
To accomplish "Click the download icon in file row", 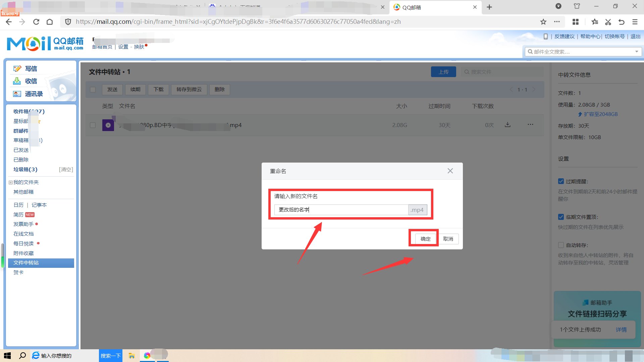I will (507, 125).
